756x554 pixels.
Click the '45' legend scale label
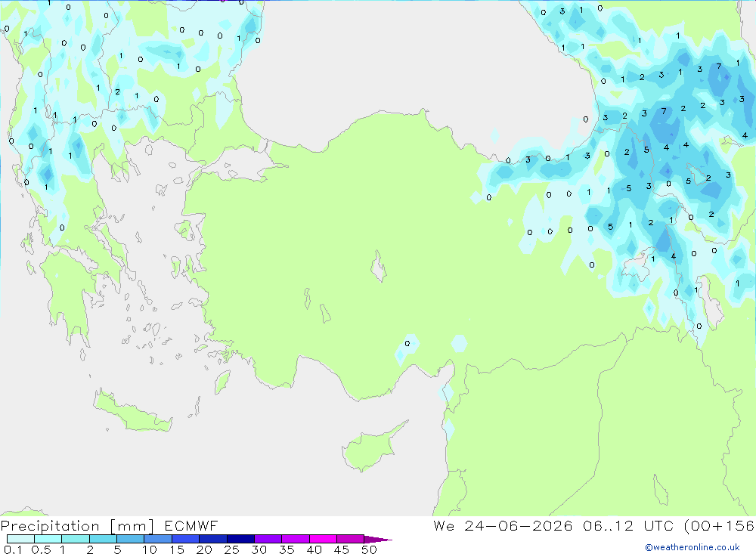(x=342, y=549)
